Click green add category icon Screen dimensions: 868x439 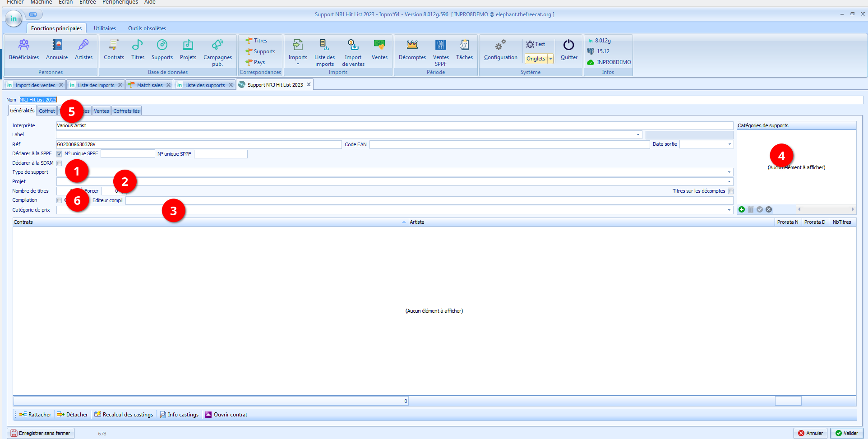pos(741,209)
